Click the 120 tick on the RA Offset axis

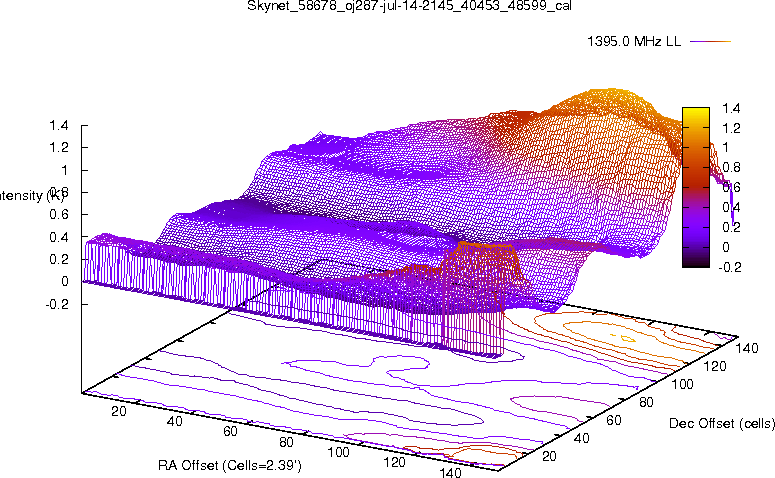[394, 462]
